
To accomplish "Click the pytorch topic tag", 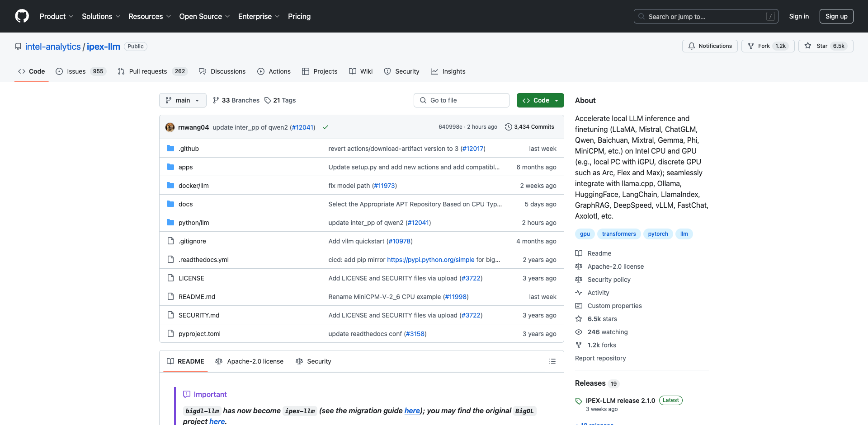I will click(658, 234).
